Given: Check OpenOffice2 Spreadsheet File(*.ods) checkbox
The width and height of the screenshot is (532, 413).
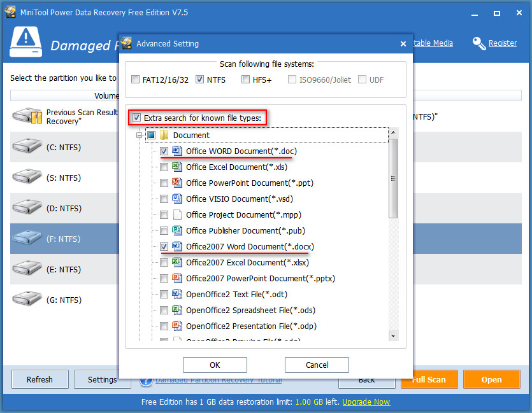Looking at the screenshot, I should 164,311.
